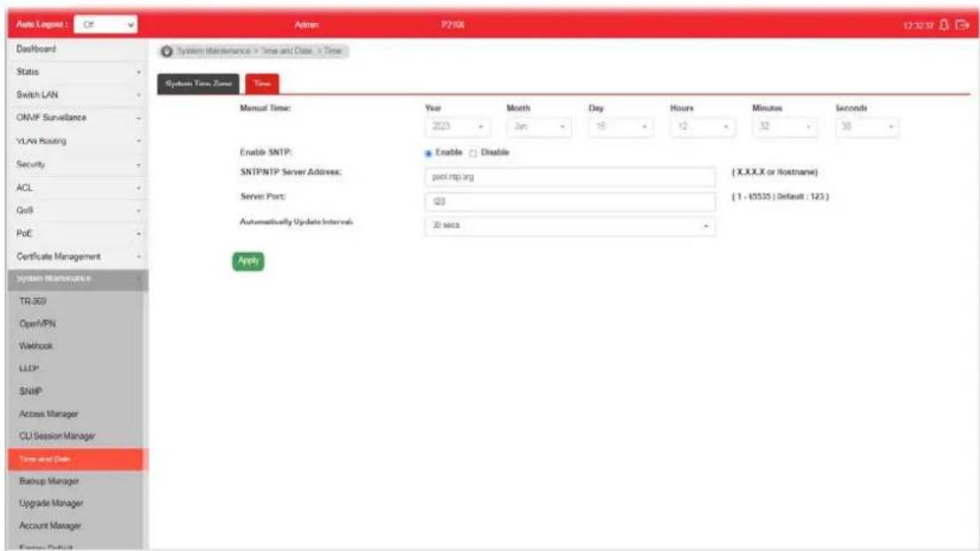Open the Month dropdown

539,127
